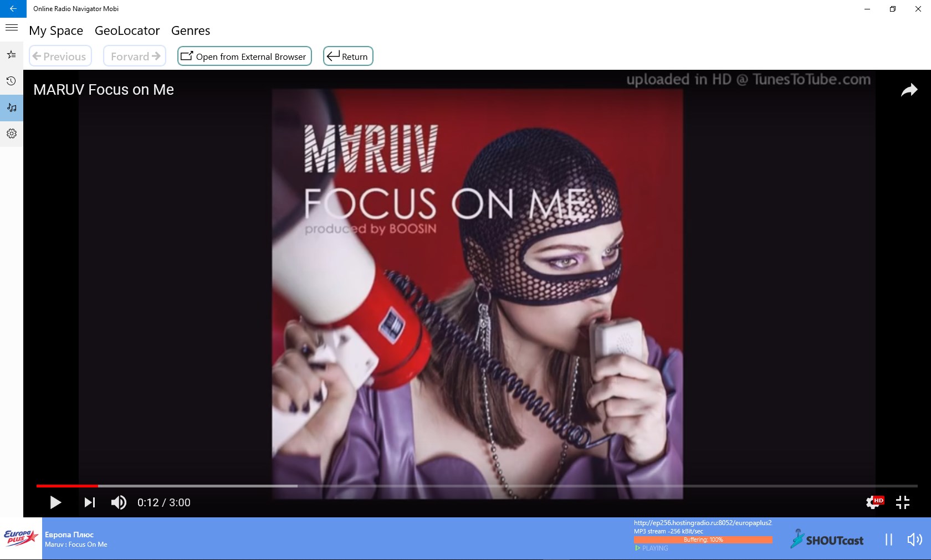Close the Online Radio Navigator window
Image resolution: width=931 pixels, height=560 pixels.
(918, 9)
